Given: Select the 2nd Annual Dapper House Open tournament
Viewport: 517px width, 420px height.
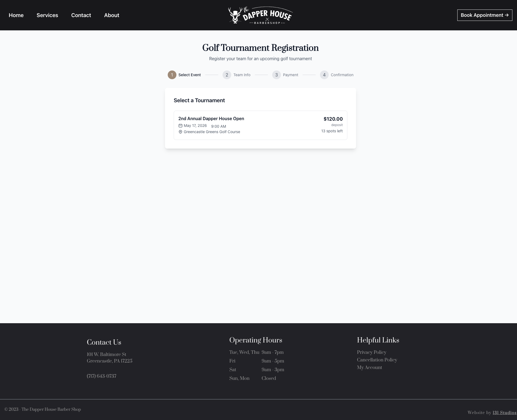Looking at the screenshot, I should (x=260, y=125).
